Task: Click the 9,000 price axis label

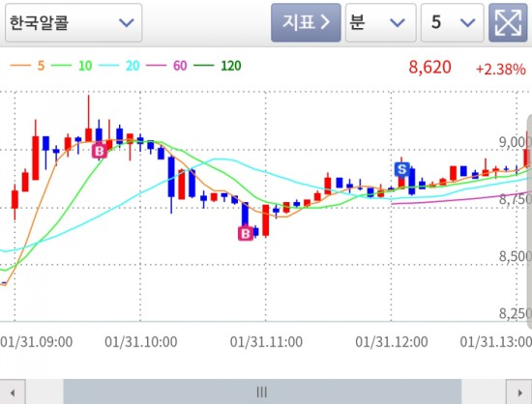Action: coord(515,142)
